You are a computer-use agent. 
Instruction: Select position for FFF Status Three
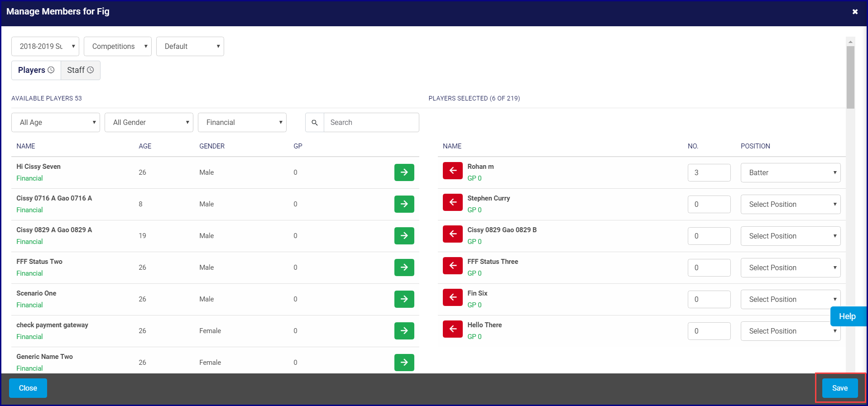[791, 268]
